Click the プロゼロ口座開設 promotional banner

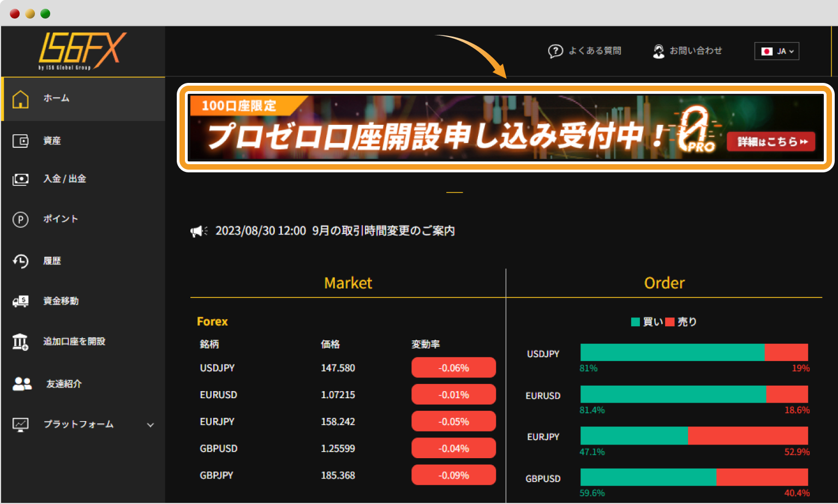coord(506,128)
